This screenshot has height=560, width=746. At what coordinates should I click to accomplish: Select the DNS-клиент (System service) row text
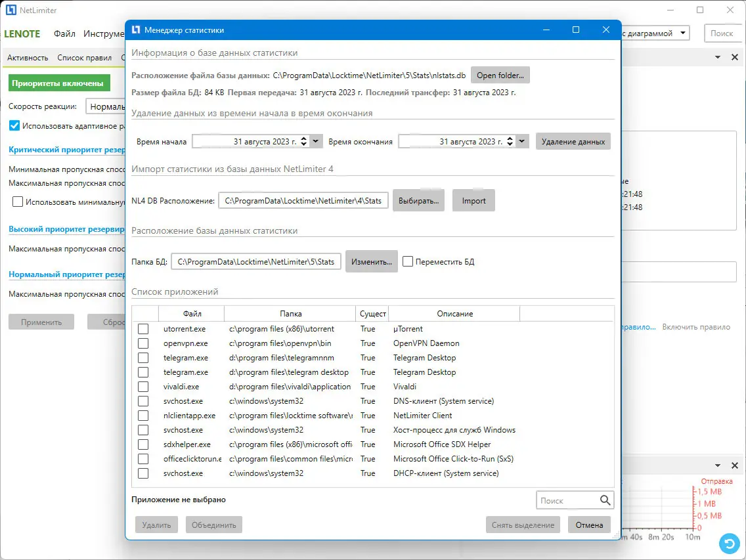(x=443, y=401)
